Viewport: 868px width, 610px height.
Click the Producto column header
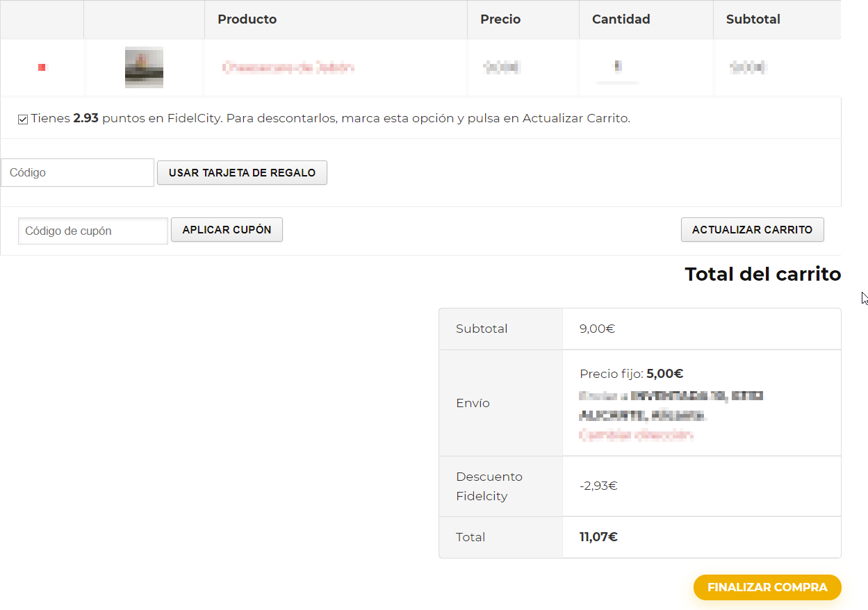point(247,19)
